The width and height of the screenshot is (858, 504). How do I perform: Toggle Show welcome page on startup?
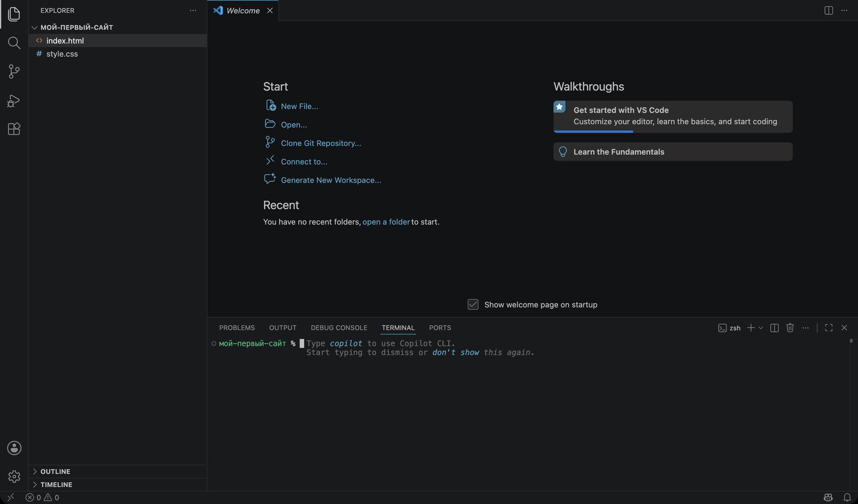473,305
